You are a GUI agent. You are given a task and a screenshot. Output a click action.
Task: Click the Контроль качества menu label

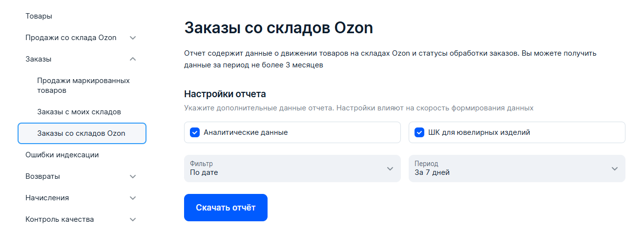tap(60, 219)
